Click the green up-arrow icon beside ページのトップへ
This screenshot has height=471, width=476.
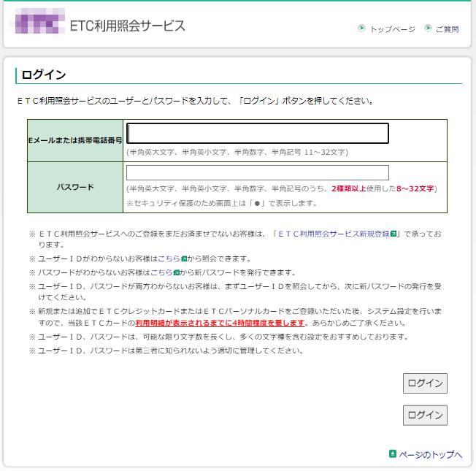[x=393, y=454]
